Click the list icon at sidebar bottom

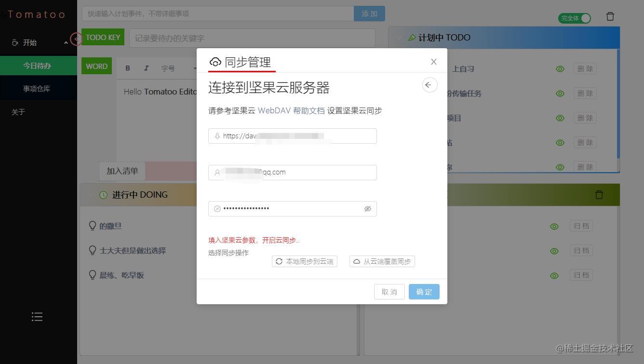(x=37, y=317)
